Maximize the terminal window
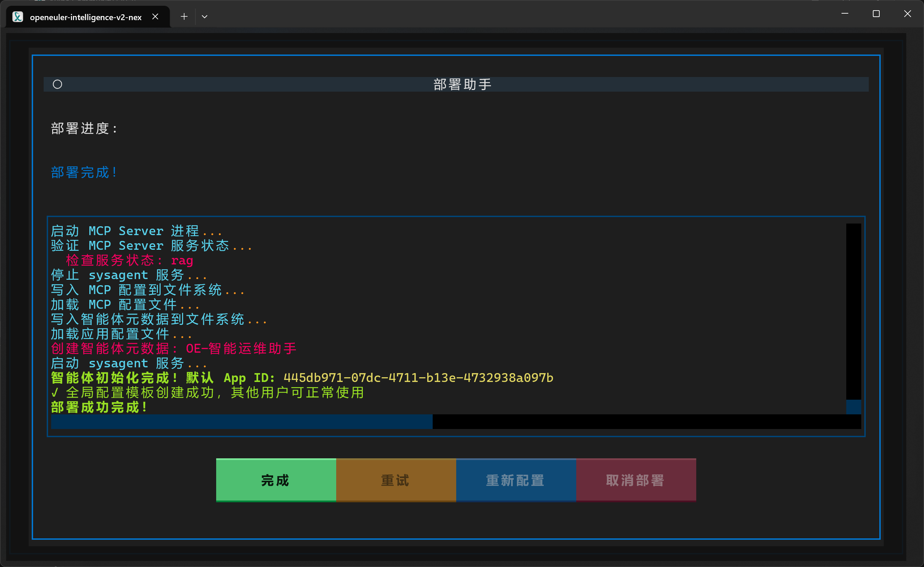Image resolution: width=924 pixels, height=567 pixels. pyautogui.click(x=876, y=14)
